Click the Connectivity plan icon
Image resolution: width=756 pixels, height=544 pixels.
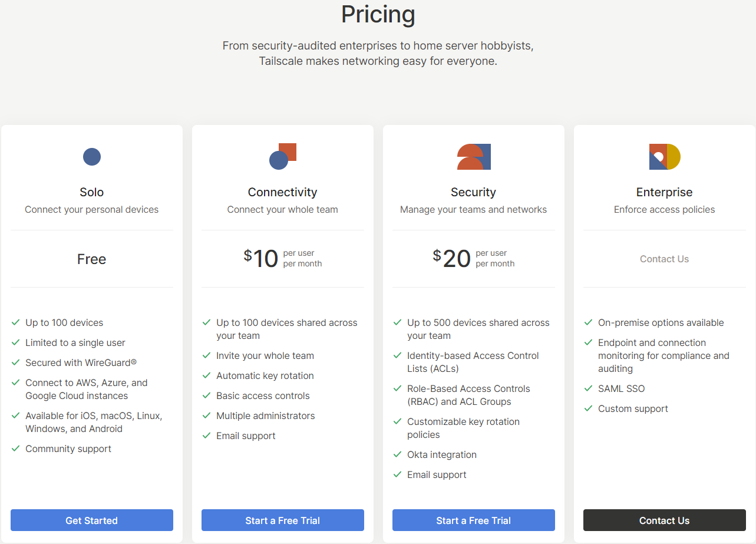[283, 156]
